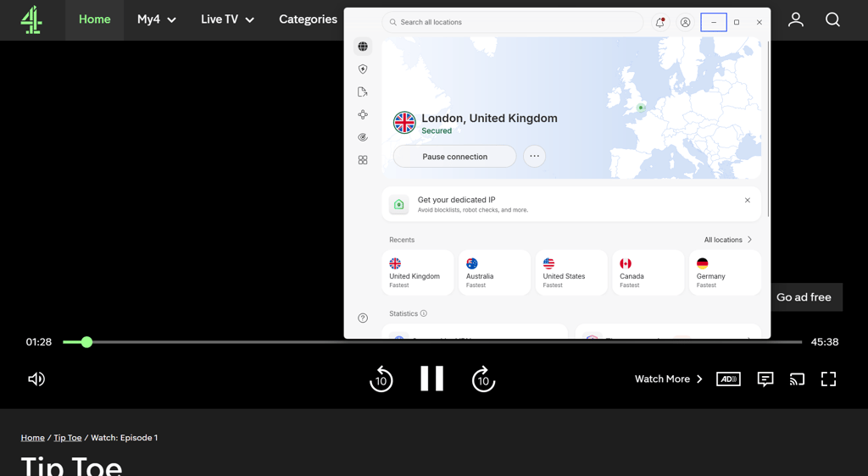This screenshot has width=868, height=476.
Task: Click the Statistics info icon
Action: tap(424, 313)
